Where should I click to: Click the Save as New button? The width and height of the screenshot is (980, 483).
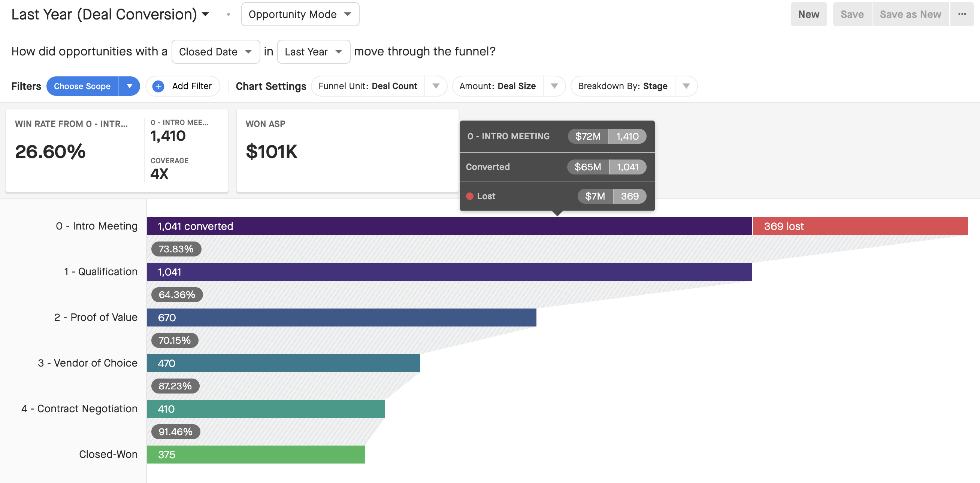pyautogui.click(x=910, y=15)
